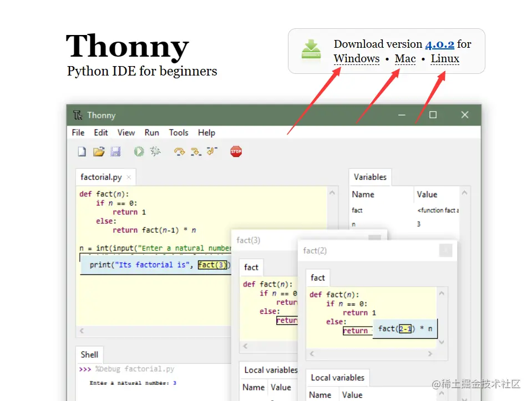Click the fact(3) horizontal scrollbar left arrow
This screenshot has width=532, height=401.
pos(245,346)
